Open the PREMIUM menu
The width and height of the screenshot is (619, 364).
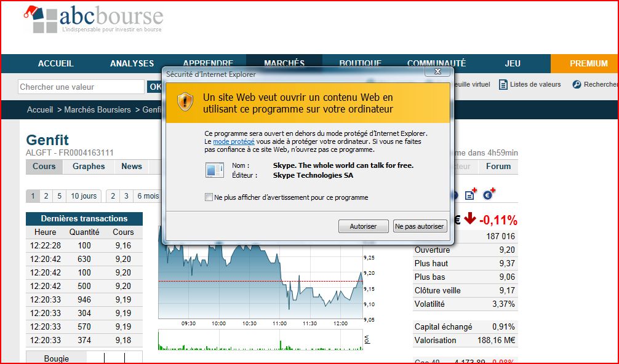589,63
